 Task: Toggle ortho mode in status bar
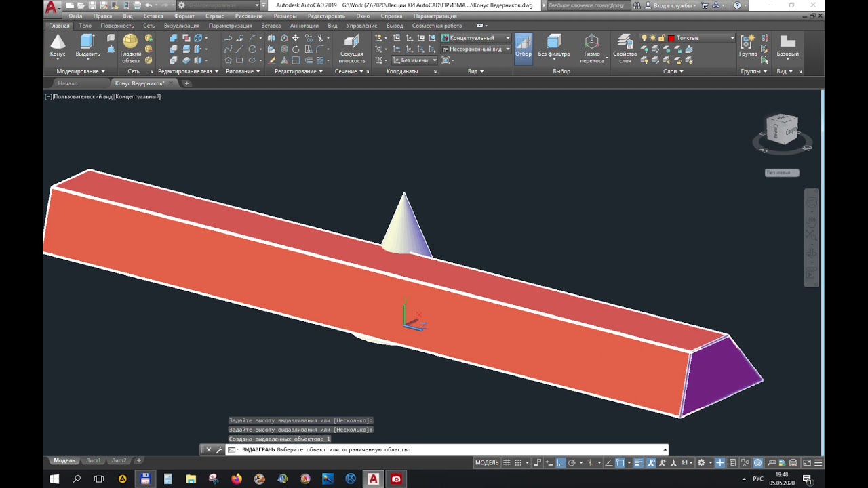tap(561, 462)
